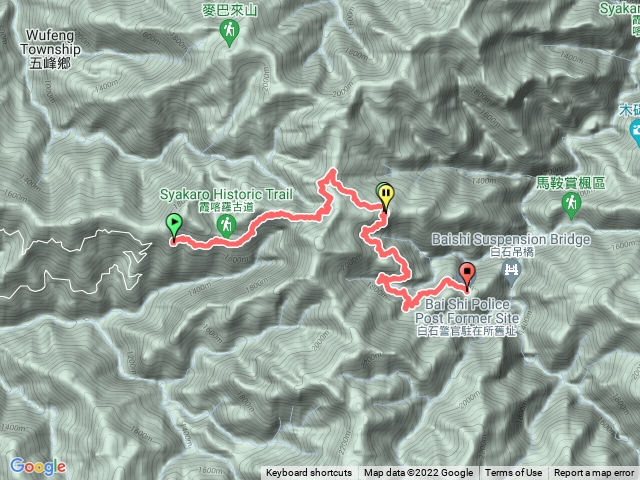
Task: Click the 馬鞍賞楓區 text label
Action: pos(571,183)
